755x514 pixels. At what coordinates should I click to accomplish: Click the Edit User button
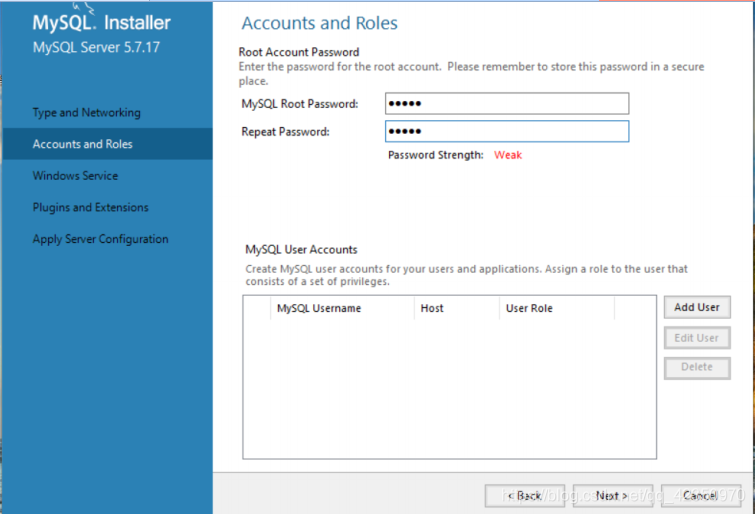[x=697, y=338]
